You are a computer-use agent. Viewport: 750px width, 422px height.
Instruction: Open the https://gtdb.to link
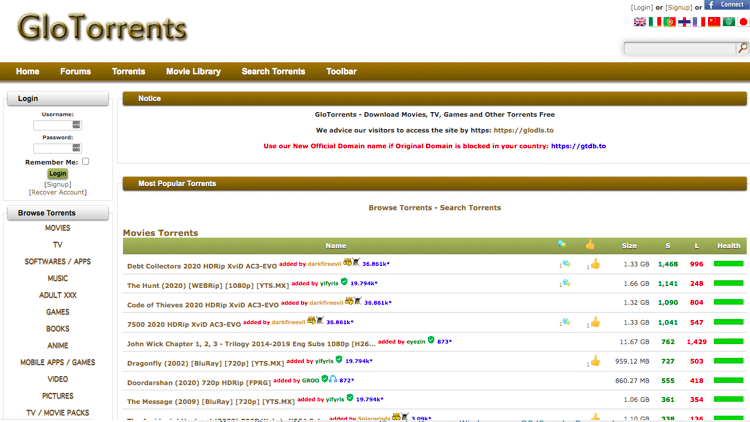pyautogui.click(x=578, y=146)
